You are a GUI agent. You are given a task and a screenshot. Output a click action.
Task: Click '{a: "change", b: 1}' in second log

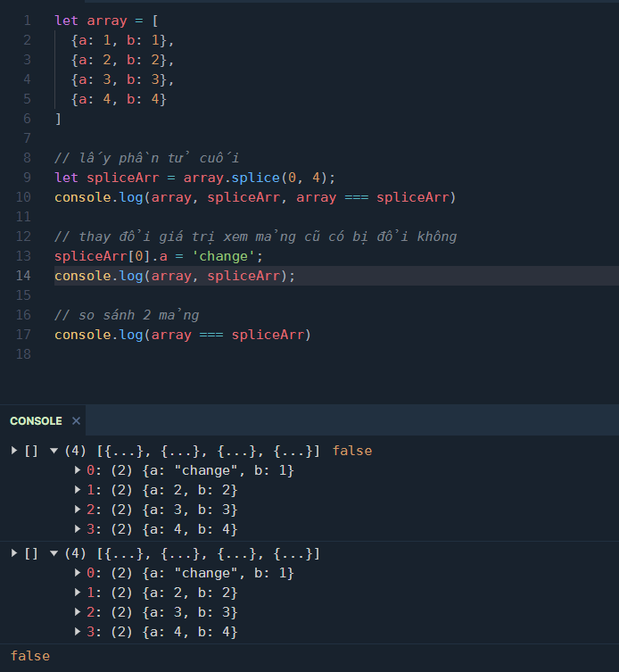(x=218, y=573)
